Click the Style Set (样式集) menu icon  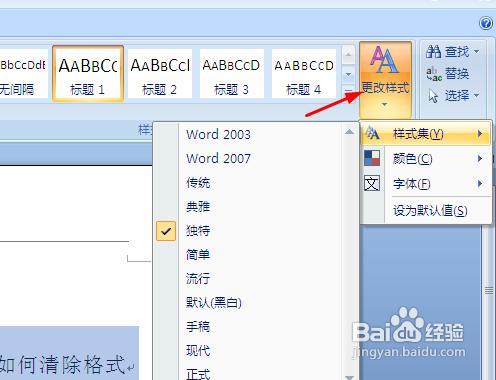[372, 134]
